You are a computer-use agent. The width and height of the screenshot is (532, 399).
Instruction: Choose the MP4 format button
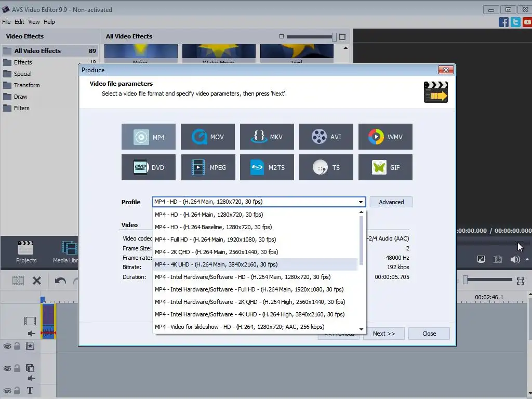148,137
